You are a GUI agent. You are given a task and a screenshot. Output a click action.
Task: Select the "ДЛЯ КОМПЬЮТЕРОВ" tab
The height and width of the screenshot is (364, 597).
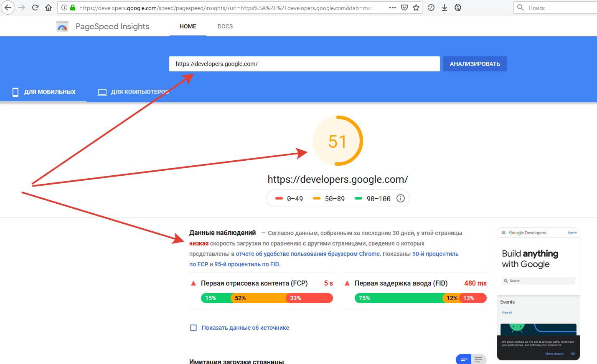coord(133,92)
